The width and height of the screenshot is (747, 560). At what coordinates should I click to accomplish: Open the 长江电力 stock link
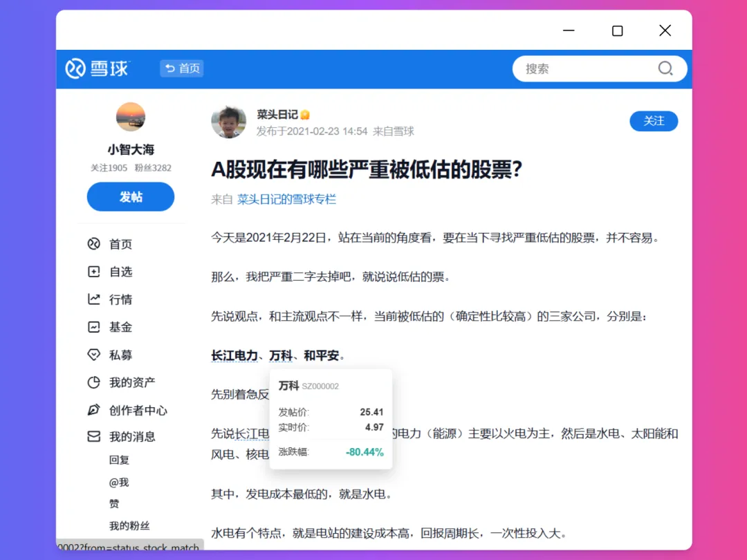[234, 355]
